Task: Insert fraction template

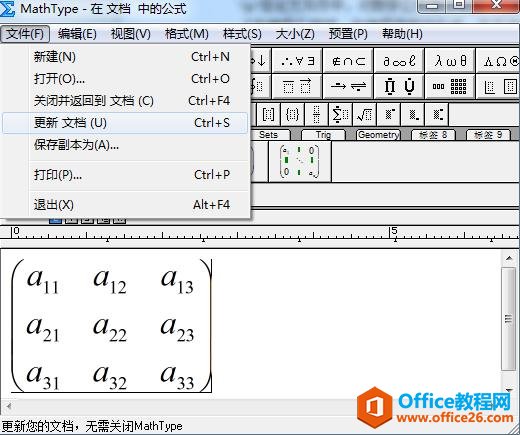Action: pos(316,115)
